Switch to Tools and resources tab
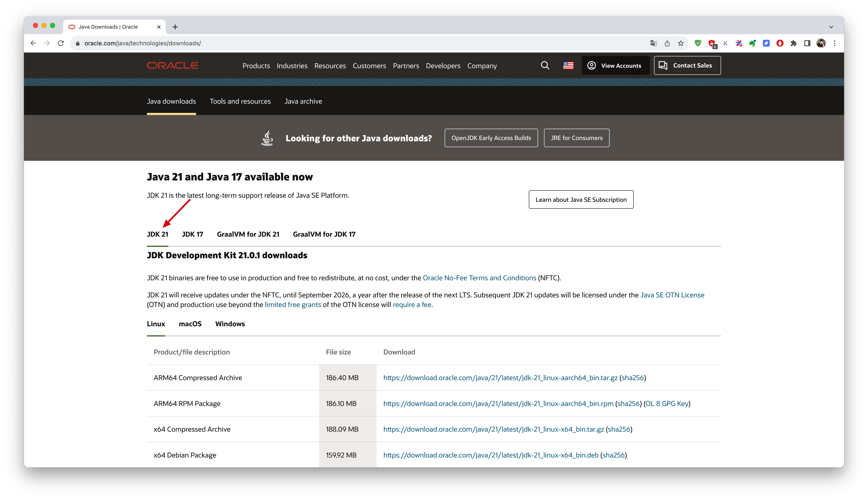 240,101
